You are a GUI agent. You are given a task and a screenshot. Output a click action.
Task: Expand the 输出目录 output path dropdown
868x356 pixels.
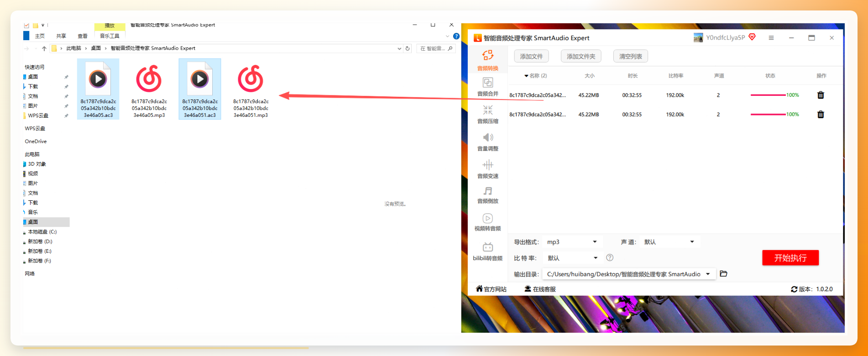click(x=708, y=274)
